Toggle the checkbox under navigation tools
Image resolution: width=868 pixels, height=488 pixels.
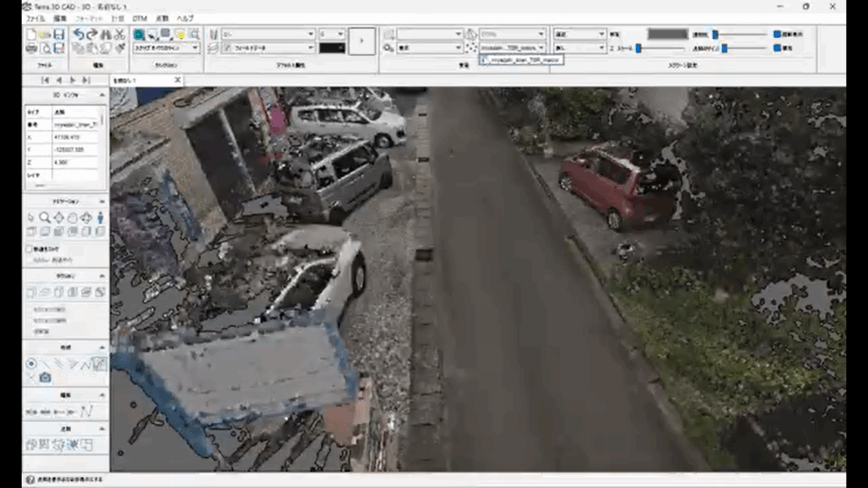[x=30, y=249]
